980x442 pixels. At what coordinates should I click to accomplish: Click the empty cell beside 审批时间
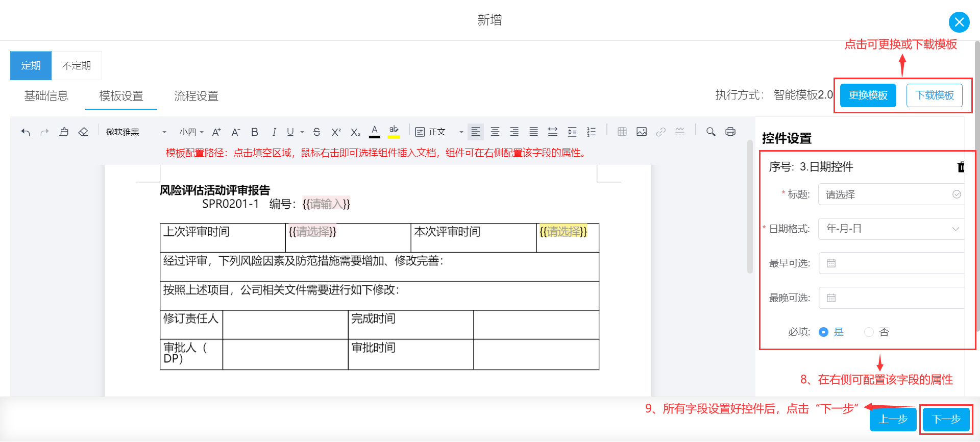[x=536, y=354]
